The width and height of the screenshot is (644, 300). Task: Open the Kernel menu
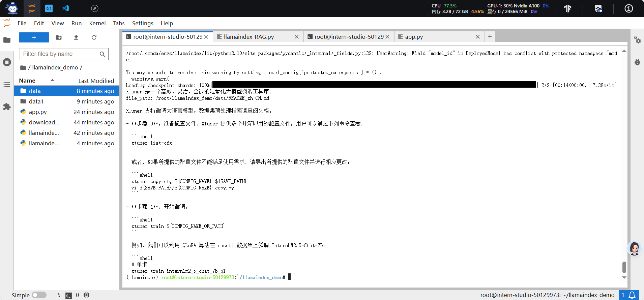click(97, 23)
